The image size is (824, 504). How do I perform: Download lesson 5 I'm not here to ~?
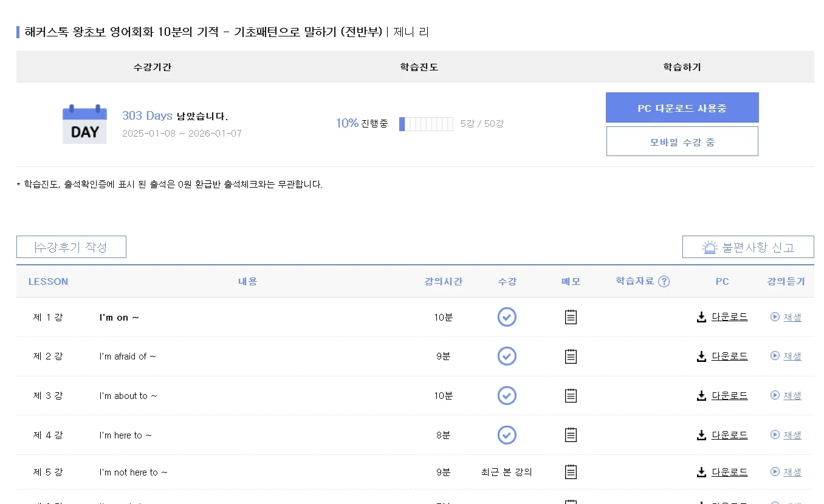722,472
